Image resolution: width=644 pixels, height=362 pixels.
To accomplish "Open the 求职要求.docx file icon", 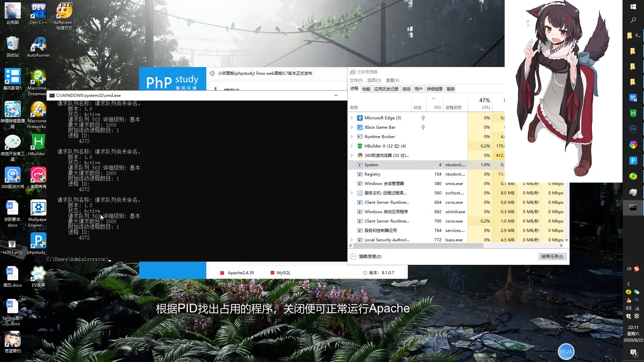I will (13, 214).
